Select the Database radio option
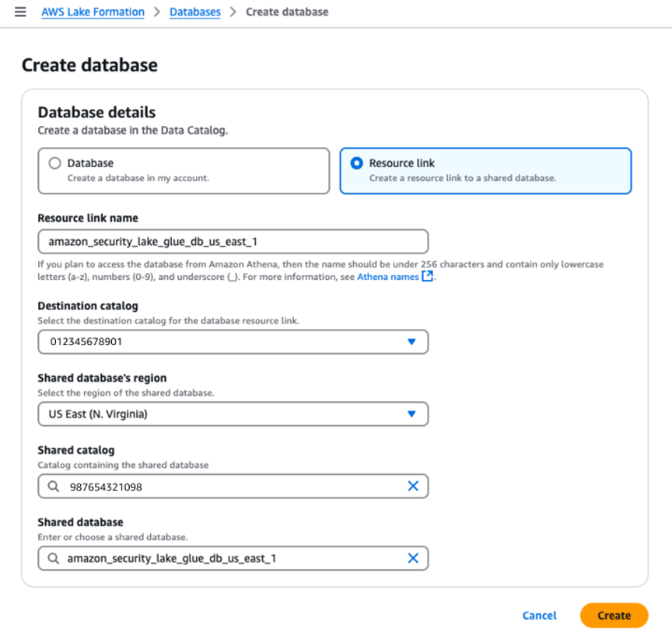 pyautogui.click(x=55, y=162)
